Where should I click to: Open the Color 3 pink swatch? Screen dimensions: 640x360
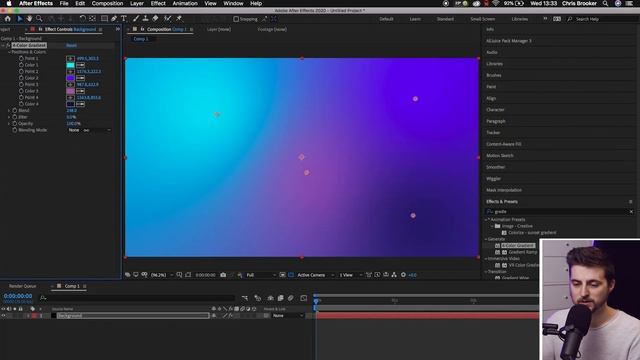(x=71, y=91)
